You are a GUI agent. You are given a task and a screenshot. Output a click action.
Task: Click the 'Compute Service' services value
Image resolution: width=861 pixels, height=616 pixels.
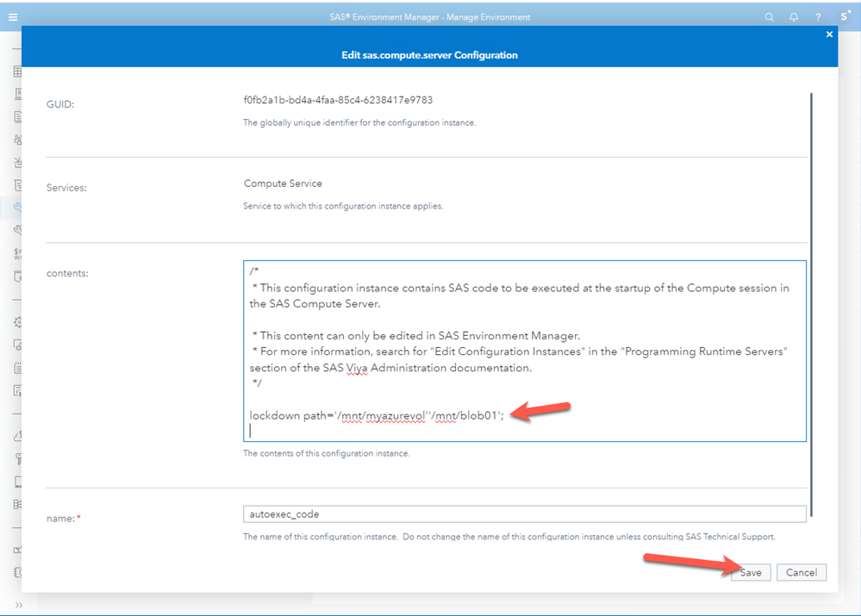(x=283, y=184)
